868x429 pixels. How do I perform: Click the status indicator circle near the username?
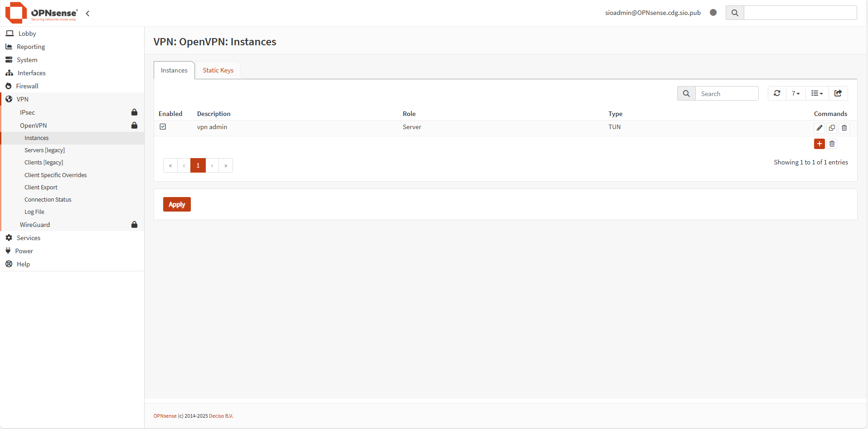[713, 13]
